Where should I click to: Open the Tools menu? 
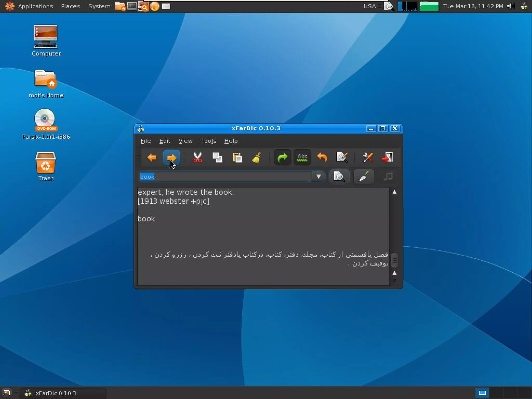[x=208, y=141]
